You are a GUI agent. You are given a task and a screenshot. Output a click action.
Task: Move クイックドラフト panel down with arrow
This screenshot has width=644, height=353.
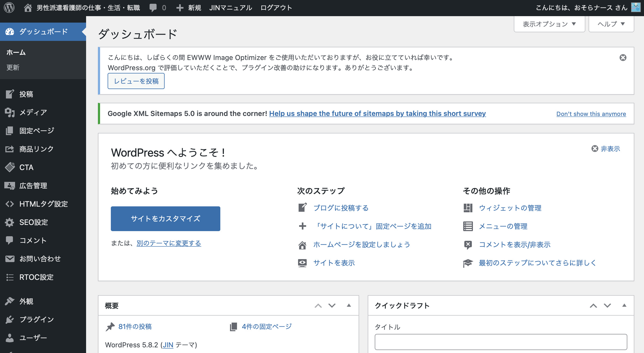coord(607,306)
